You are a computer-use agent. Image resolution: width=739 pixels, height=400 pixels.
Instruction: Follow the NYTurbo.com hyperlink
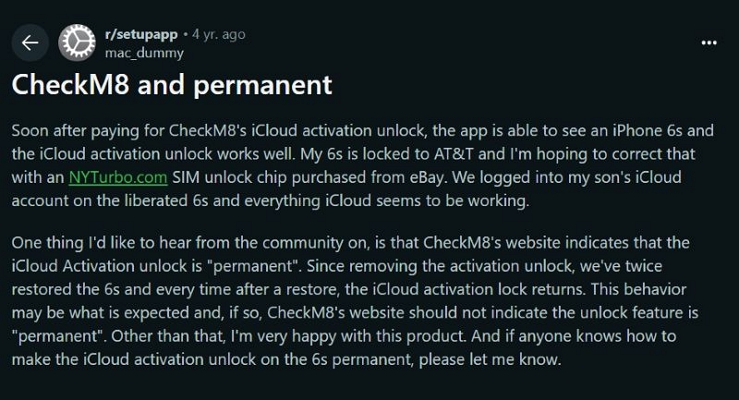click(111, 176)
